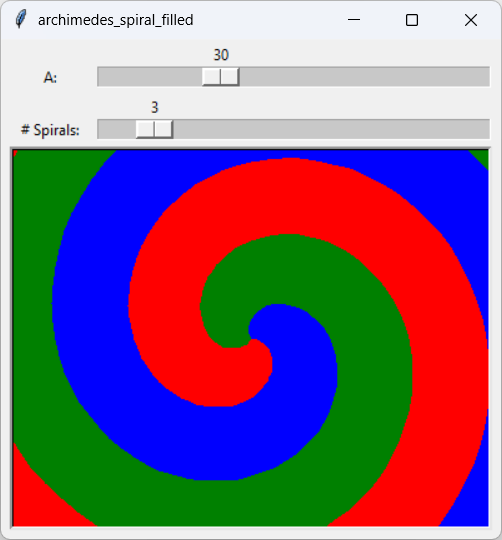This screenshot has width=502, height=540.
Task: Click the A slider trough left of handle
Action: pyautogui.click(x=150, y=76)
